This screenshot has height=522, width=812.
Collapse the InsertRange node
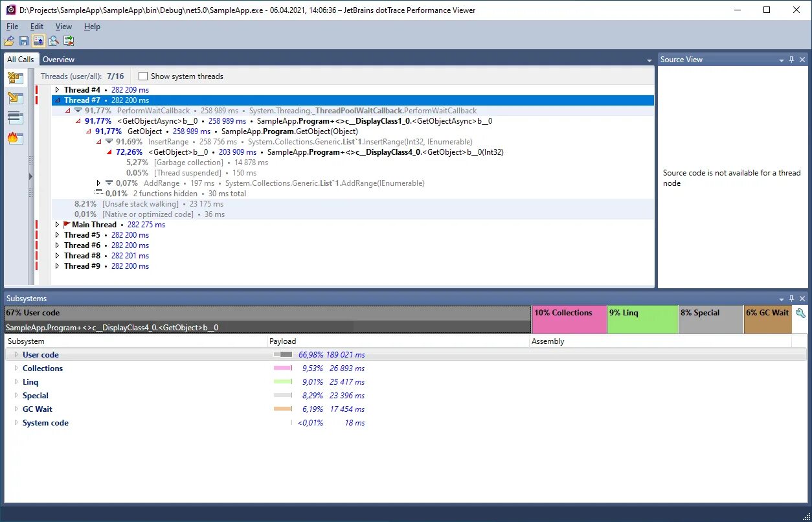click(98, 142)
